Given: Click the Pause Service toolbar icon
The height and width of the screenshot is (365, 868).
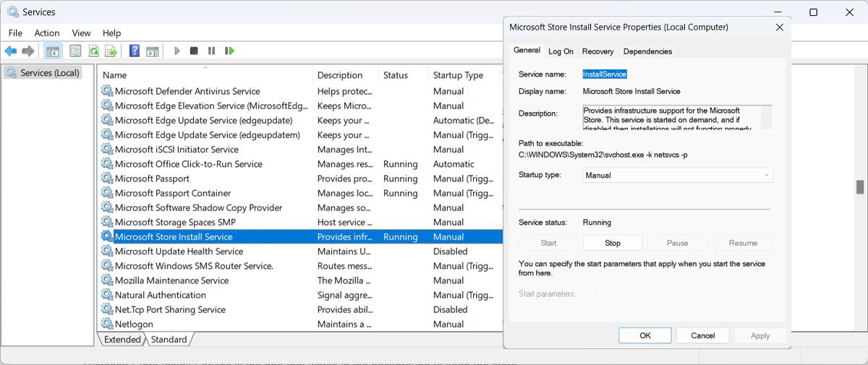Looking at the screenshot, I should [x=211, y=51].
